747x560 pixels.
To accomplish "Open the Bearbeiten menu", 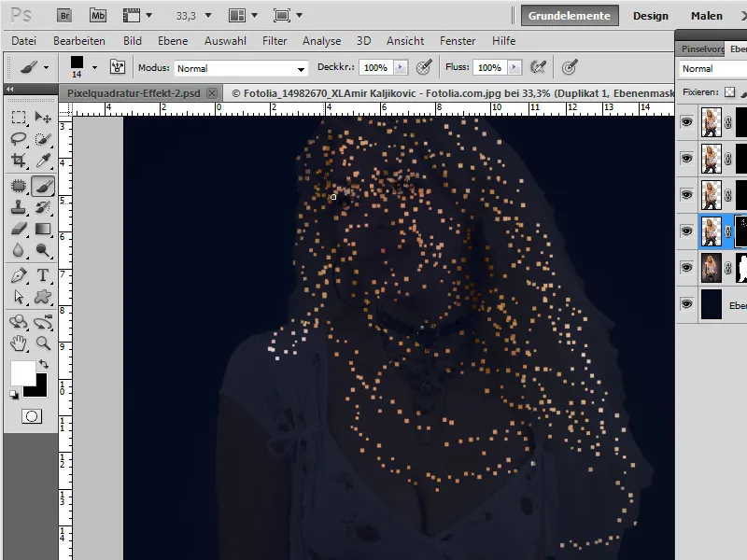I will pos(79,41).
